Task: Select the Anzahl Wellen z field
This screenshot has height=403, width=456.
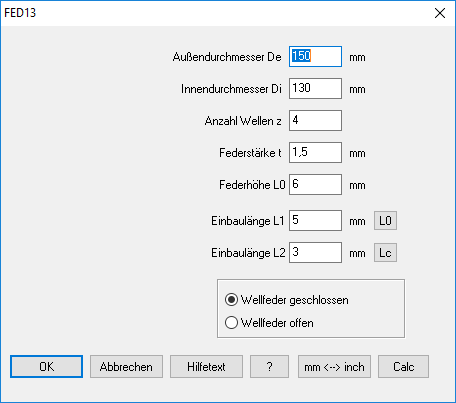Action: pyautogui.click(x=315, y=121)
